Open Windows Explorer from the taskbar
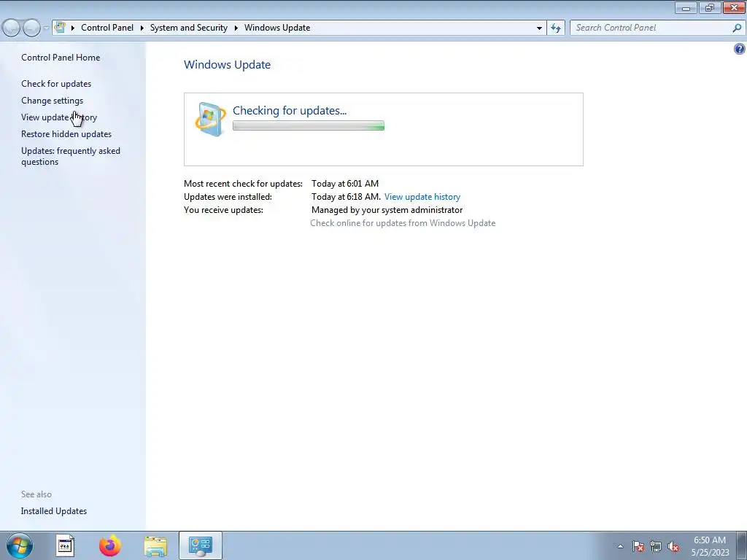The height and width of the screenshot is (560, 747). pyautogui.click(x=155, y=545)
